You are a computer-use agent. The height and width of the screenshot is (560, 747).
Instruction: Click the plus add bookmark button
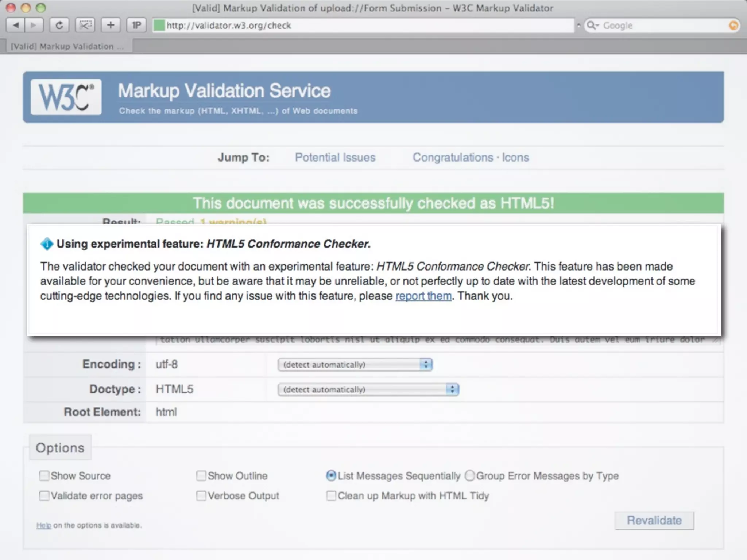(x=111, y=25)
